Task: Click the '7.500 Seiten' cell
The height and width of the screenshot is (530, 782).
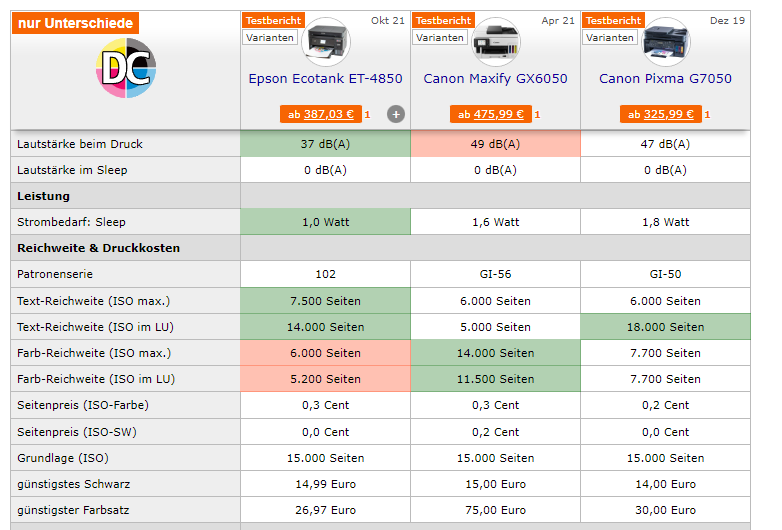Action: click(x=326, y=301)
